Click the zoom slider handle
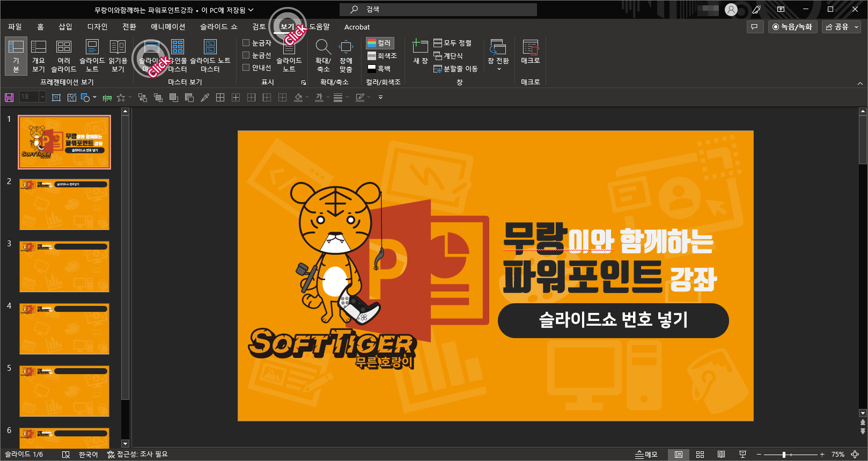Viewport: 868px width, 461px height. [x=784, y=455]
